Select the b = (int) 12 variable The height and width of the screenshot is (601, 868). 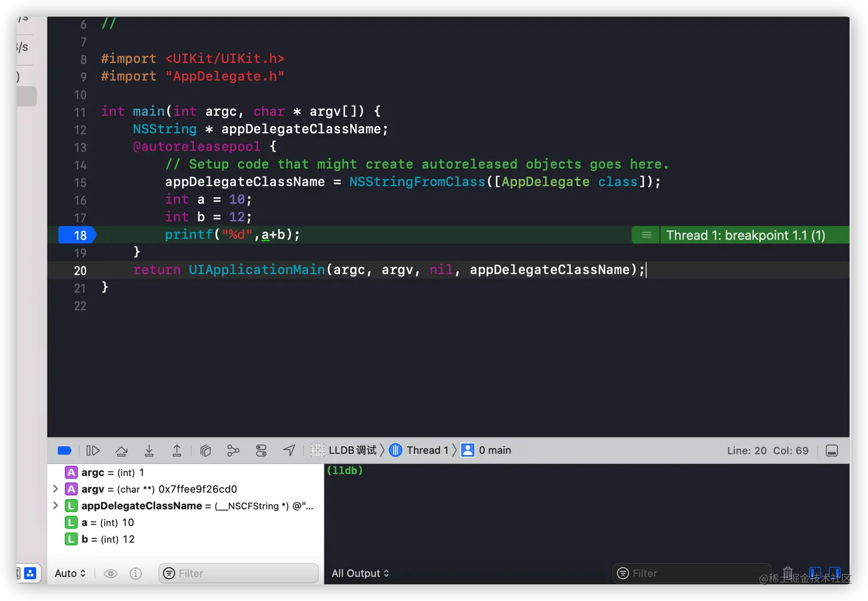click(99, 539)
